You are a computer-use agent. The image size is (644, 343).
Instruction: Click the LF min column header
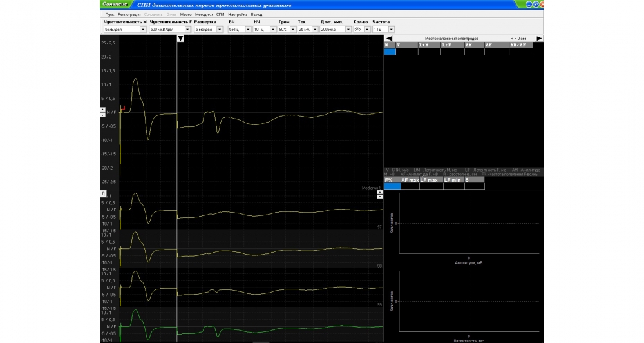pos(453,180)
